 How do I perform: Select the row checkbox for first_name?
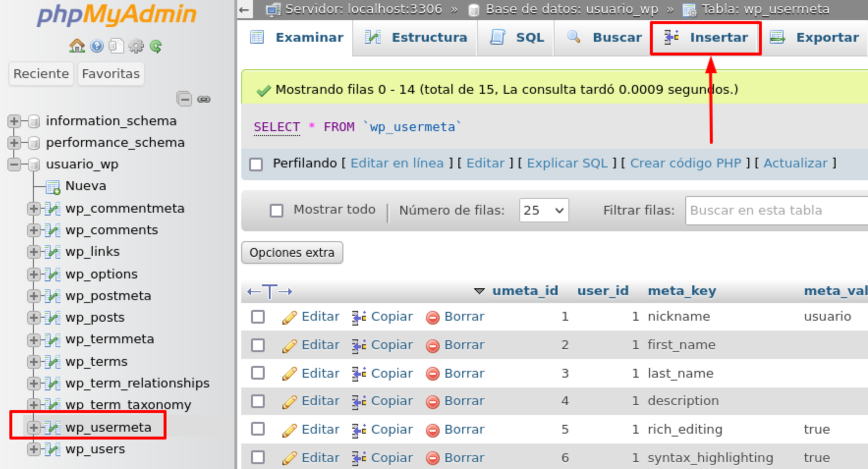click(258, 345)
